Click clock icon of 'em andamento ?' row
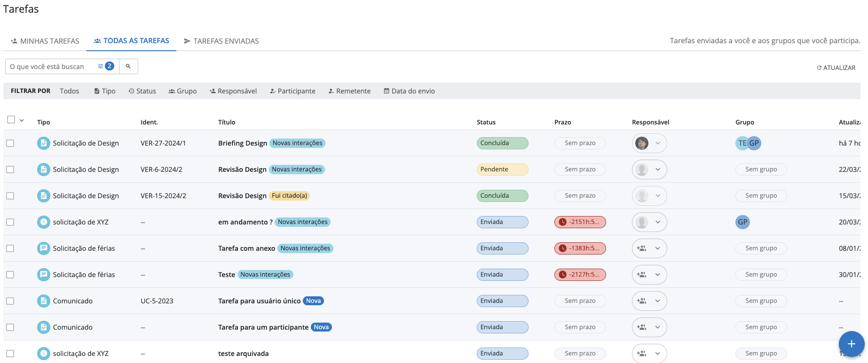The height and width of the screenshot is (363, 868). (x=43, y=222)
